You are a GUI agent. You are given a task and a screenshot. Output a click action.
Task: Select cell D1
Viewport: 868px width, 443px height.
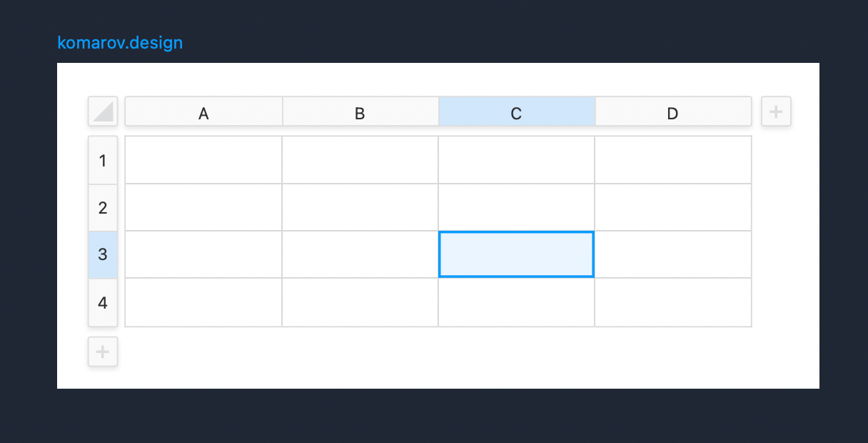pos(673,160)
